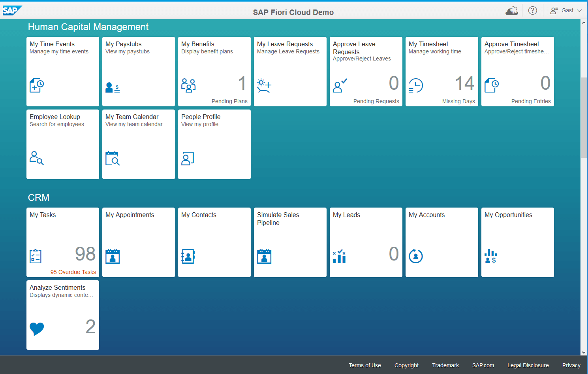Click the Analyze Sentiments 2 count
The width and height of the screenshot is (588, 374).
(90, 327)
